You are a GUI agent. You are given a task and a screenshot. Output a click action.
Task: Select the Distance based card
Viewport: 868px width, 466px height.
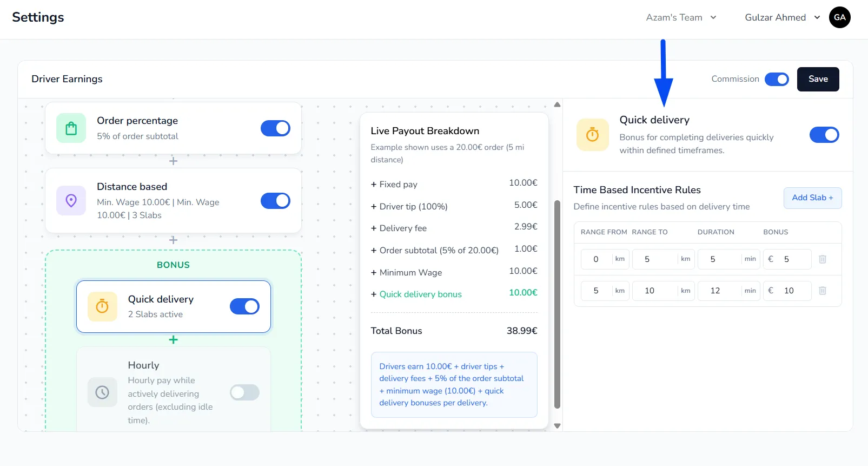point(173,201)
